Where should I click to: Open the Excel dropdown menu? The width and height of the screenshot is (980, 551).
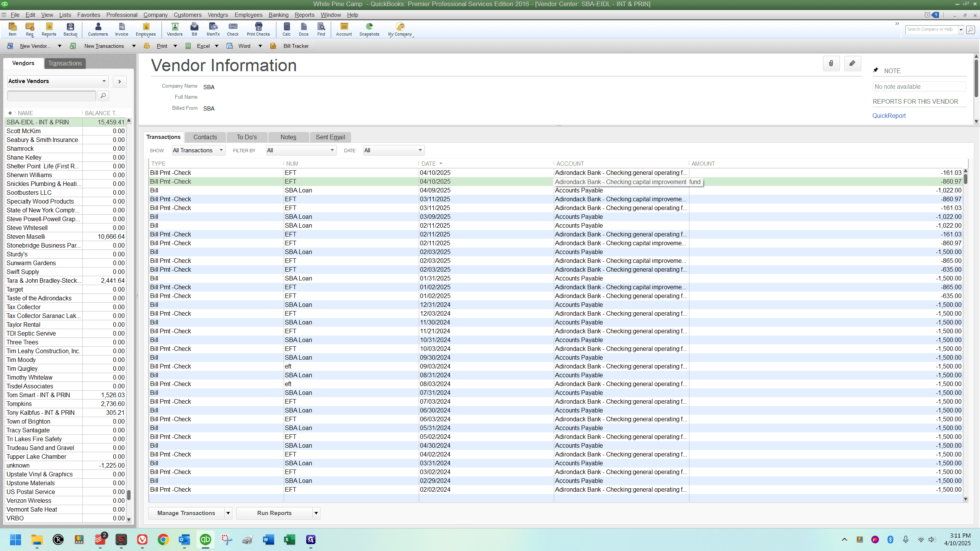pyautogui.click(x=217, y=46)
